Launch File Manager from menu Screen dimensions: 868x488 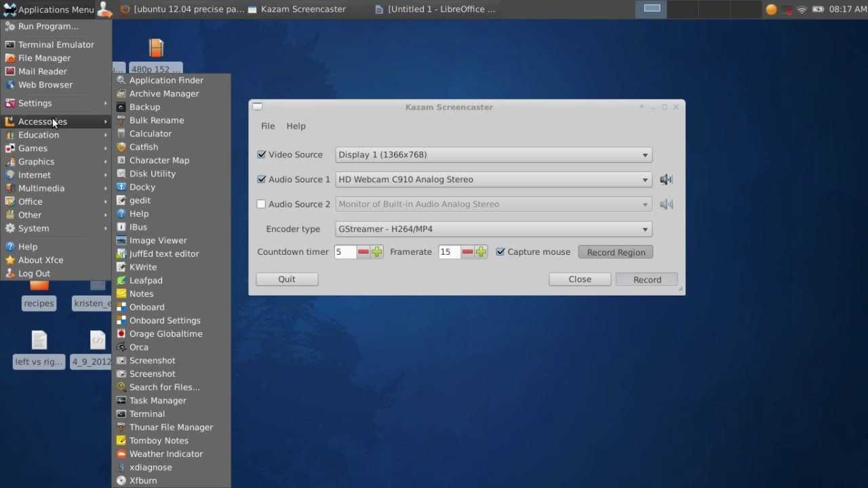pos(56,58)
